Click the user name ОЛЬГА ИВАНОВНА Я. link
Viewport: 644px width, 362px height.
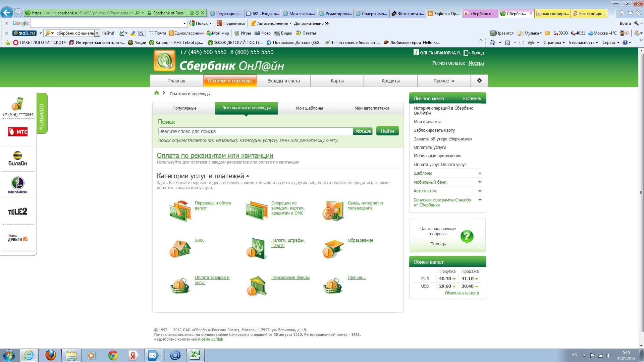coord(440,53)
